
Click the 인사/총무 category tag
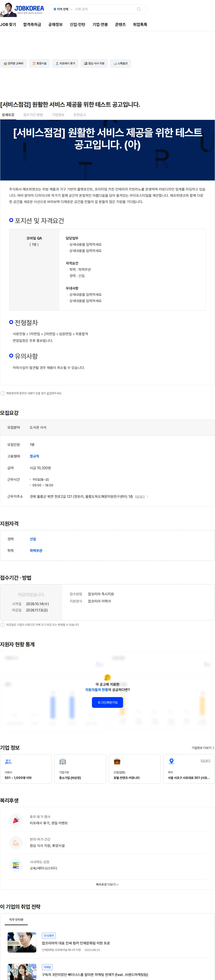49,935
